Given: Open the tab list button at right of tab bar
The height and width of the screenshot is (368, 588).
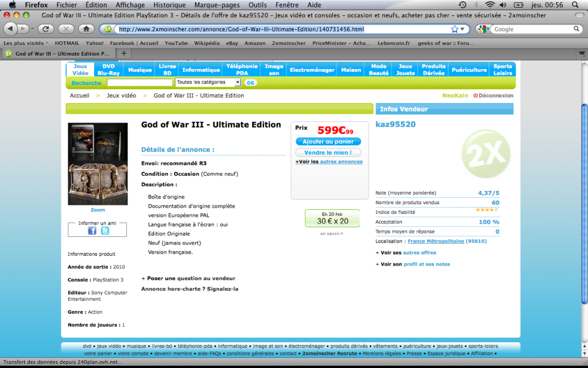Looking at the screenshot, I should (582, 53).
